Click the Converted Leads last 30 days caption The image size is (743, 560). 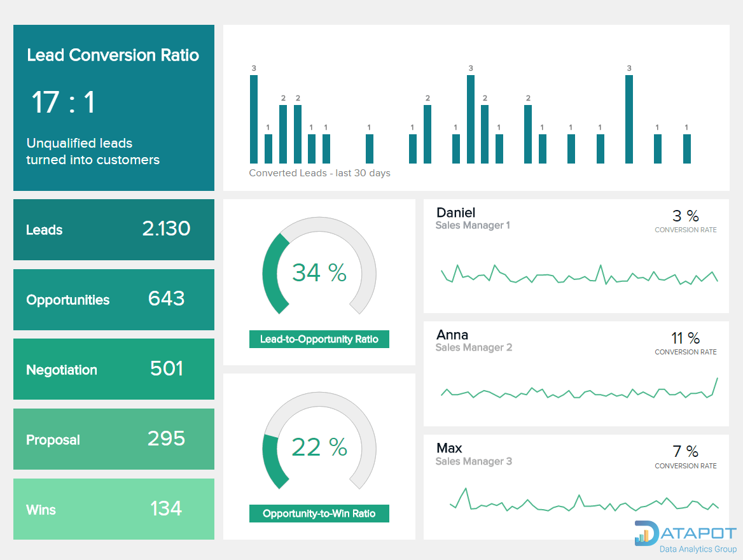click(x=319, y=172)
